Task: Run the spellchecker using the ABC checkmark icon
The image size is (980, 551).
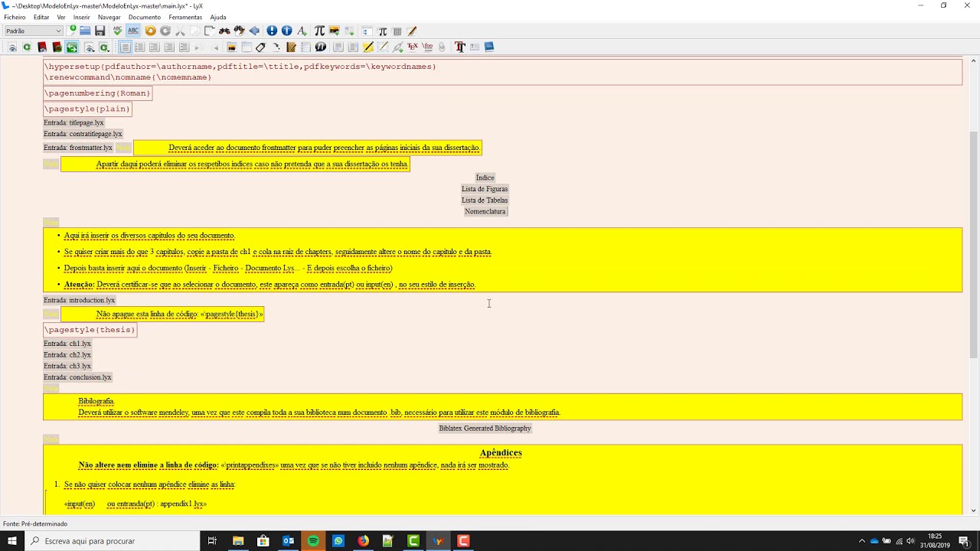Action: point(117,31)
